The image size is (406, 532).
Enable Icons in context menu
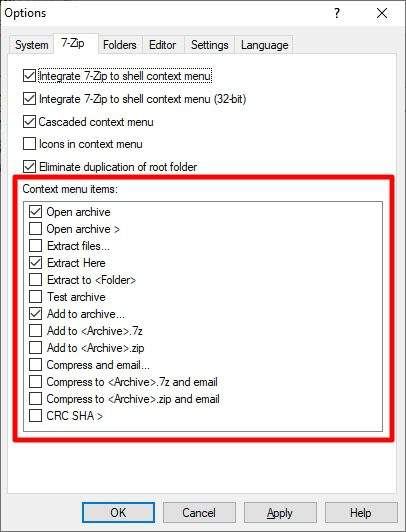(x=30, y=144)
